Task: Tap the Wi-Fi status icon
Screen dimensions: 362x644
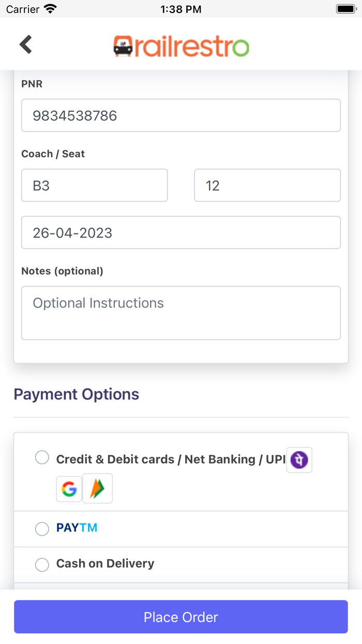Action: pyautogui.click(x=50, y=9)
